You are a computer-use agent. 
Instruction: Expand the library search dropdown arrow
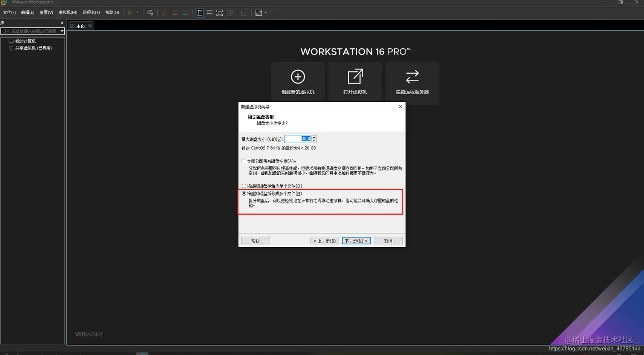click(62, 31)
